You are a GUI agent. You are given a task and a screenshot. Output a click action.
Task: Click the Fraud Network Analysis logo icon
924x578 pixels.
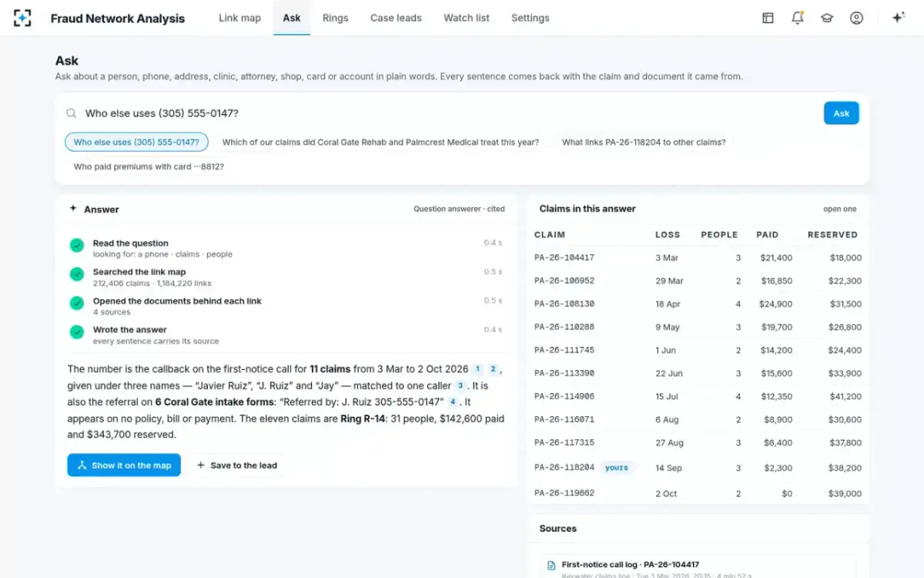click(22, 18)
